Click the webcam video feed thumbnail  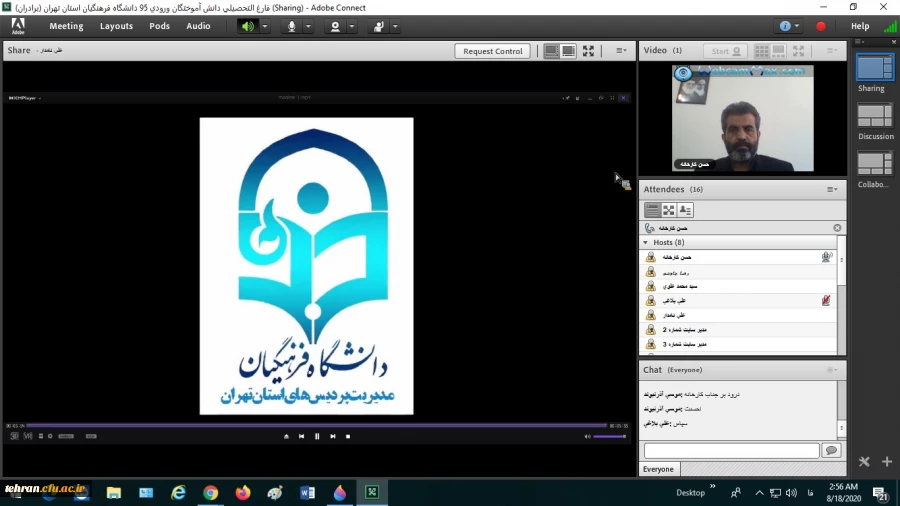coord(743,118)
